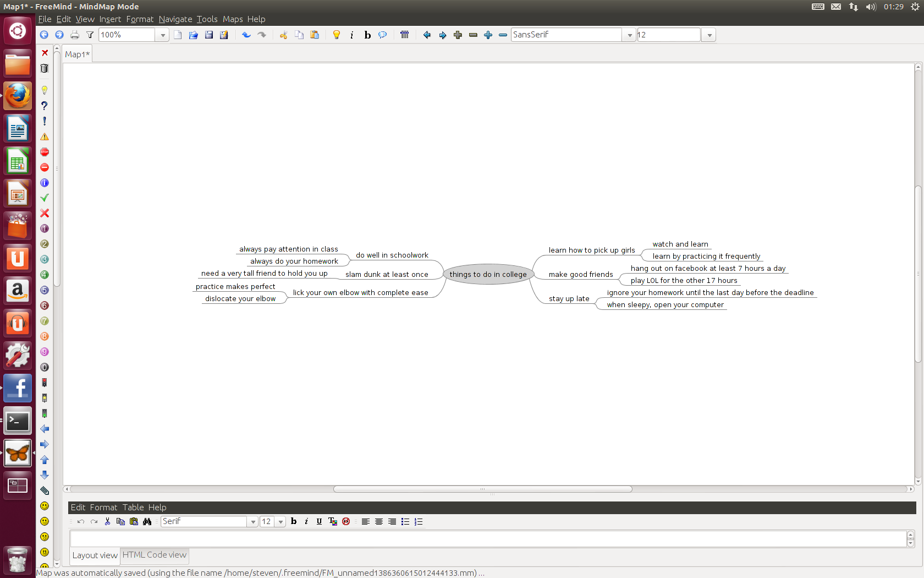The height and width of the screenshot is (578, 924).
Task: Click the binoculars find icon in the note editor
Action: (147, 521)
